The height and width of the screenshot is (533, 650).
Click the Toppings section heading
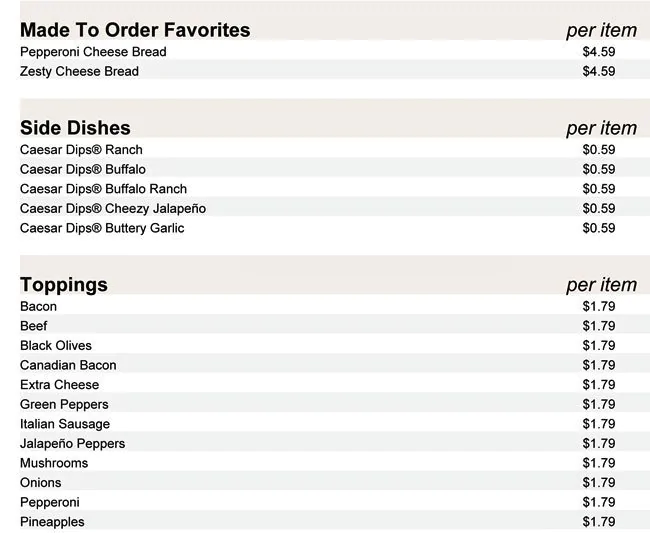click(64, 284)
